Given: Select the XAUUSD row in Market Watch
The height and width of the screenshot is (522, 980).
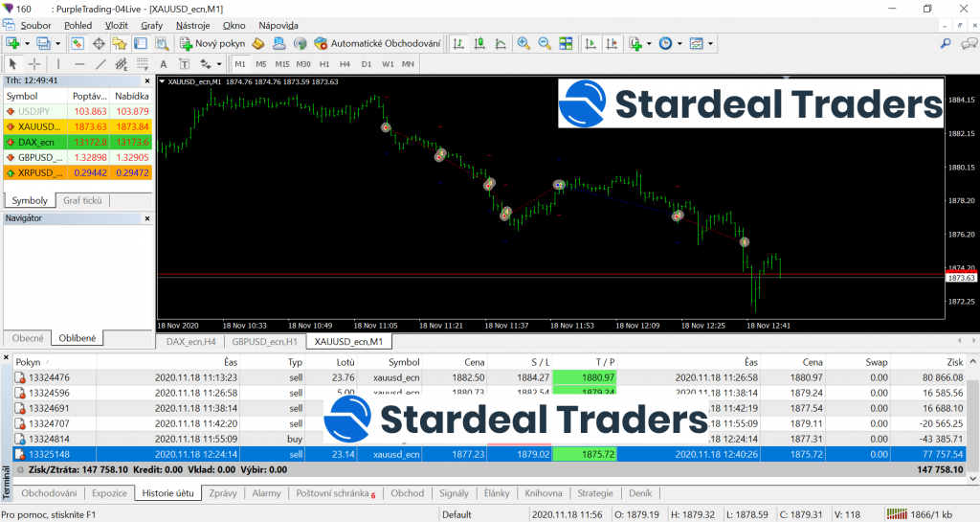Looking at the screenshot, I should click(78, 126).
